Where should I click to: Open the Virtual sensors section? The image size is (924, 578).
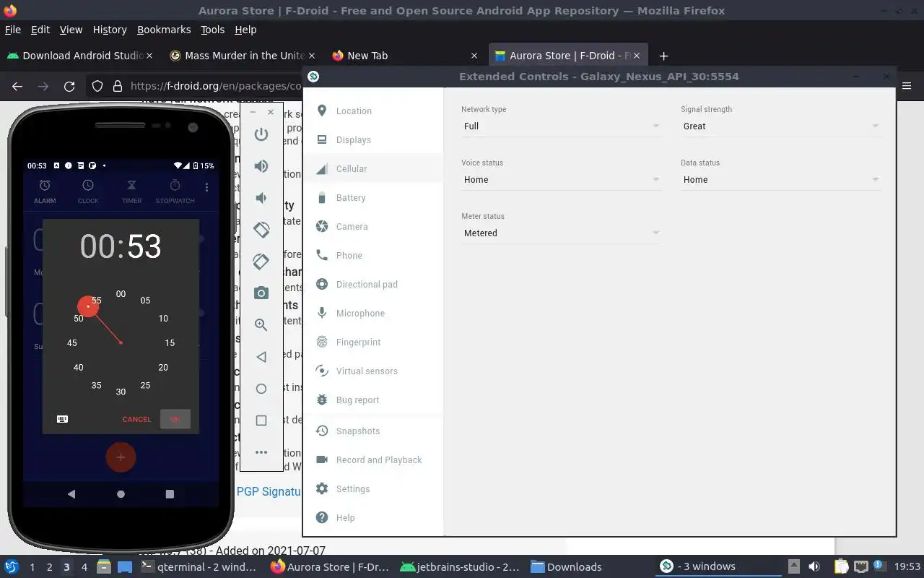click(373, 371)
